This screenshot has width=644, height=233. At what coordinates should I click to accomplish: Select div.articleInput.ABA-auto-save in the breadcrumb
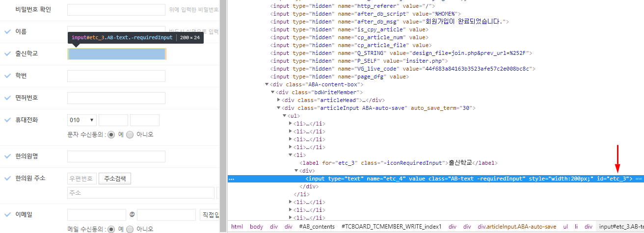[517, 227]
